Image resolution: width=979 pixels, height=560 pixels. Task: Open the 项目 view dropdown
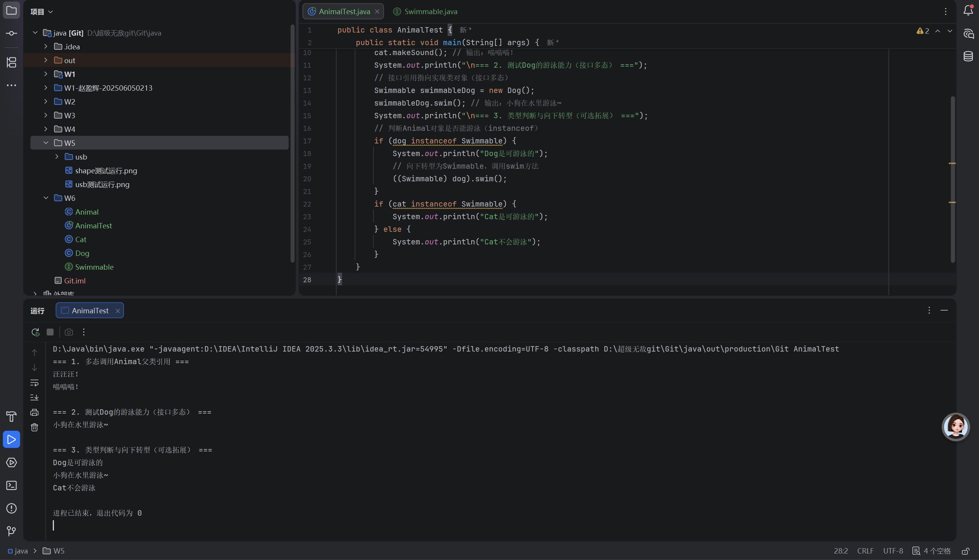pos(42,12)
